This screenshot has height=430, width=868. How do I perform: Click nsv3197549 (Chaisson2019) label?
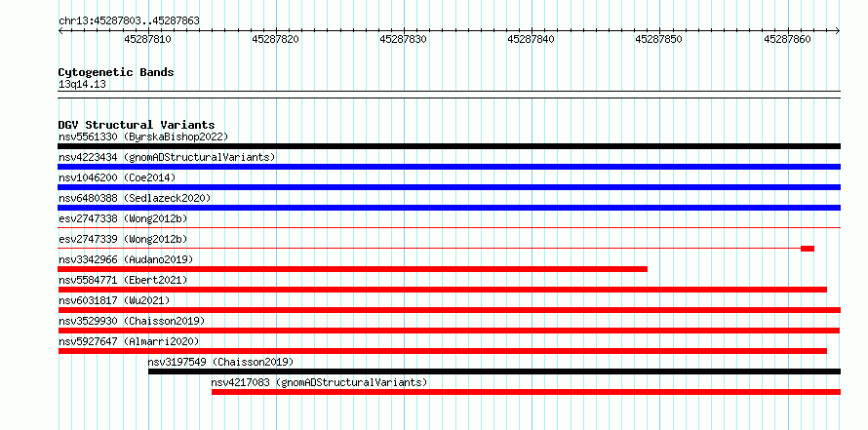click(220, 362)
